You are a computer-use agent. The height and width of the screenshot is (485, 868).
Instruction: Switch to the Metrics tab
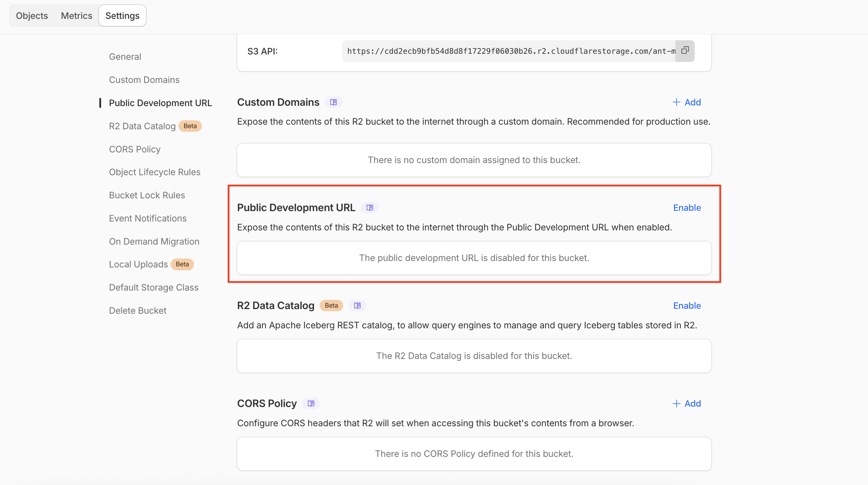coord(77,16)
